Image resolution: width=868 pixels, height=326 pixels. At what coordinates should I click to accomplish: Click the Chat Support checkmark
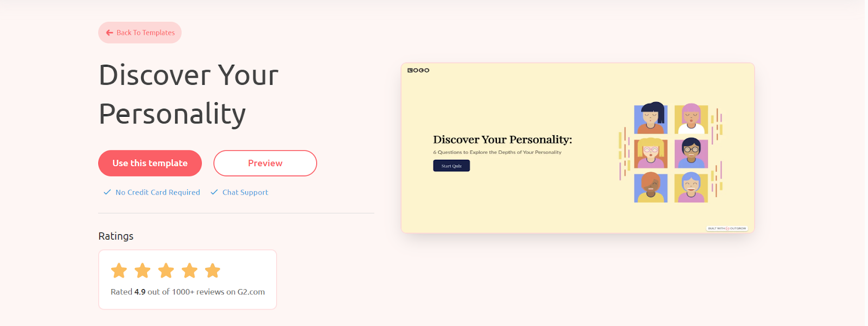(x=214, y=192)
